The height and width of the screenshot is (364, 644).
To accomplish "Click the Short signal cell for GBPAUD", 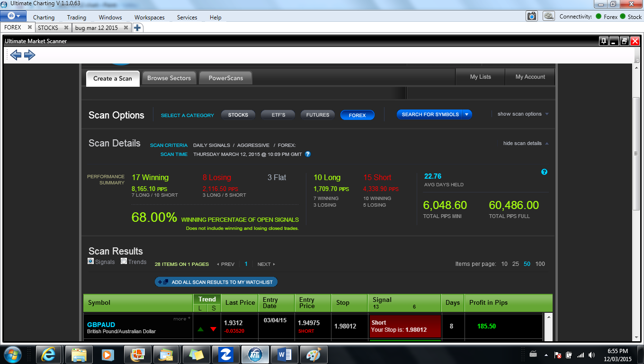I will tap(405, 326).
